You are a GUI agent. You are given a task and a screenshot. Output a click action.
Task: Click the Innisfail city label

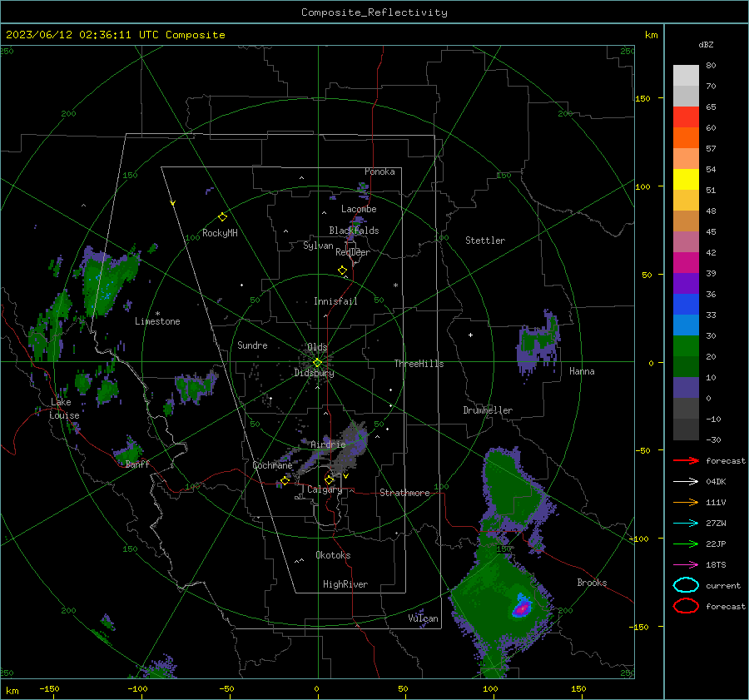point(335,301)
